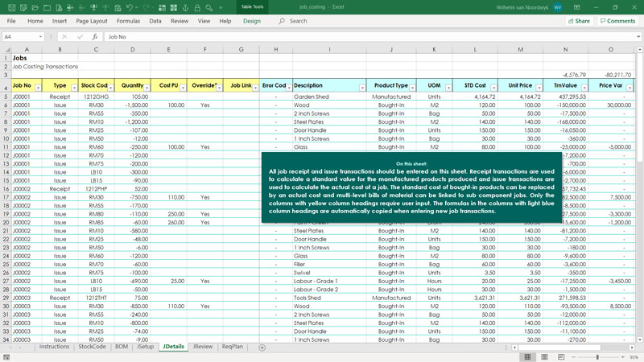Expand the Name Box dropdown arrow

click(40, 36)
